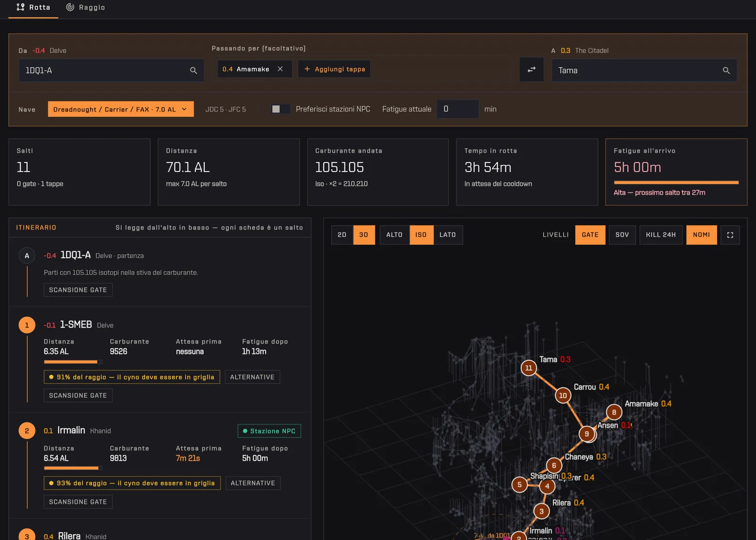Toggle Preferisci stazioni NPC switch
This screenshot has height=540, width=756.
(x=280, y=109)
